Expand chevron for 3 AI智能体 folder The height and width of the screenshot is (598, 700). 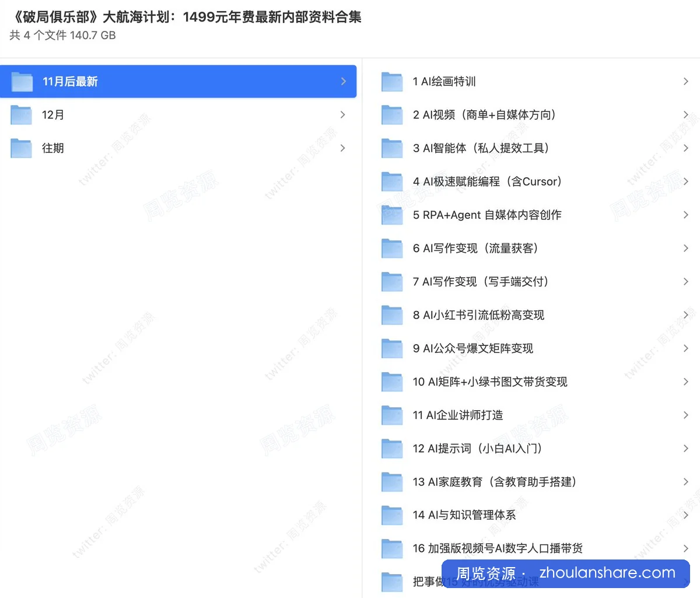coord(686,148)
